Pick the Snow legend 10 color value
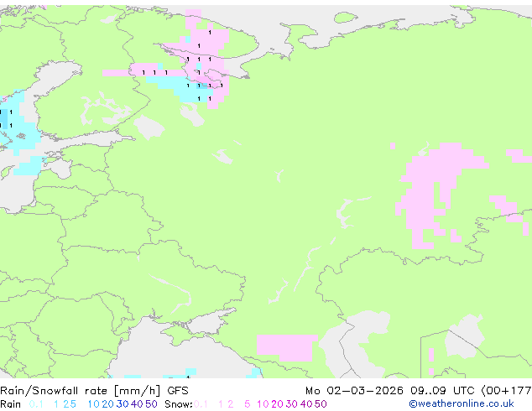This screenshot has width=532, height=411. click(x=263, y=404)
